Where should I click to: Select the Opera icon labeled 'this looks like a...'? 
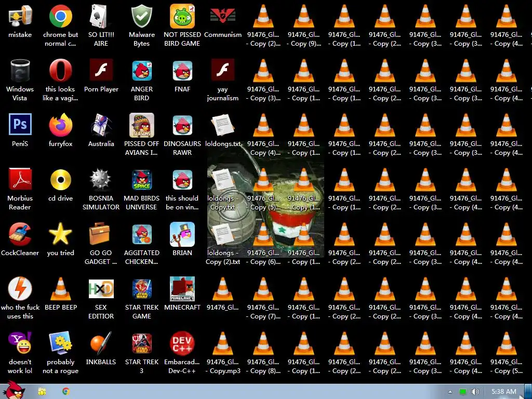tap(60, 71)
